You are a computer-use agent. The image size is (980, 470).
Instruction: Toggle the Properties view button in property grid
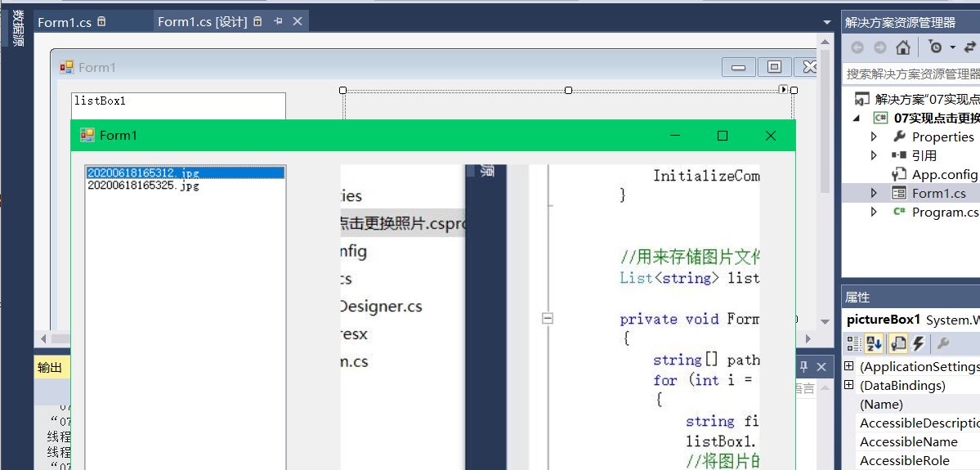pyautogui.click(x=897, y=343)
